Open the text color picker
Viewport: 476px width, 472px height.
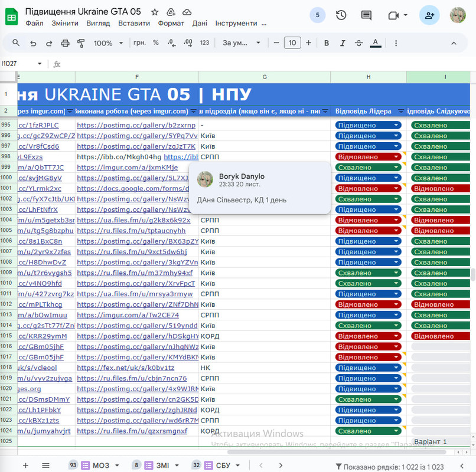click(375, 43)
